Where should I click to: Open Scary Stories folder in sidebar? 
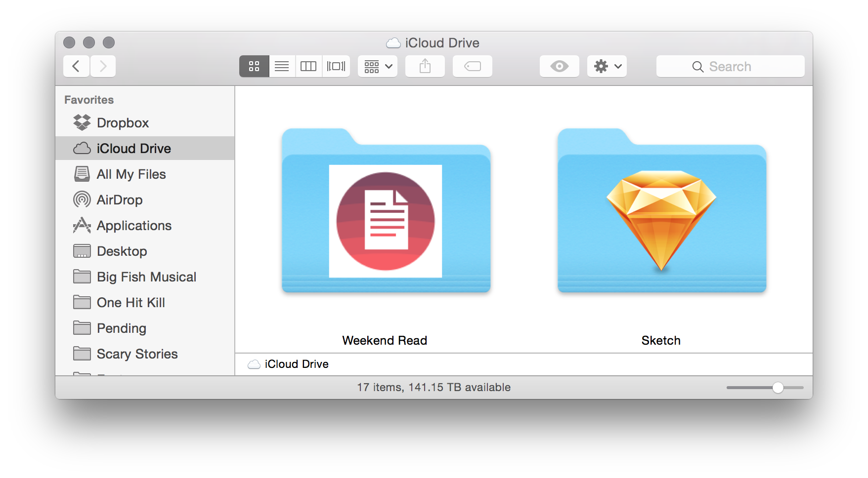pyautogui.click(x=145, y=354)
